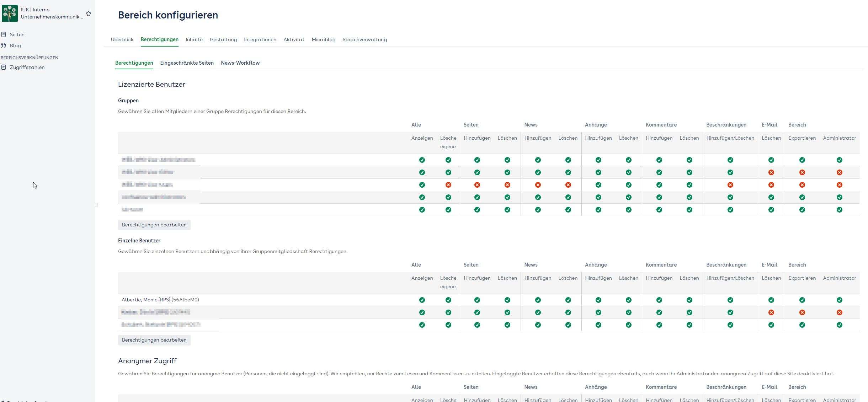Open the Eingeschränkte Seiten sub-tab
The image size is (868, 402).
(187, 63)
